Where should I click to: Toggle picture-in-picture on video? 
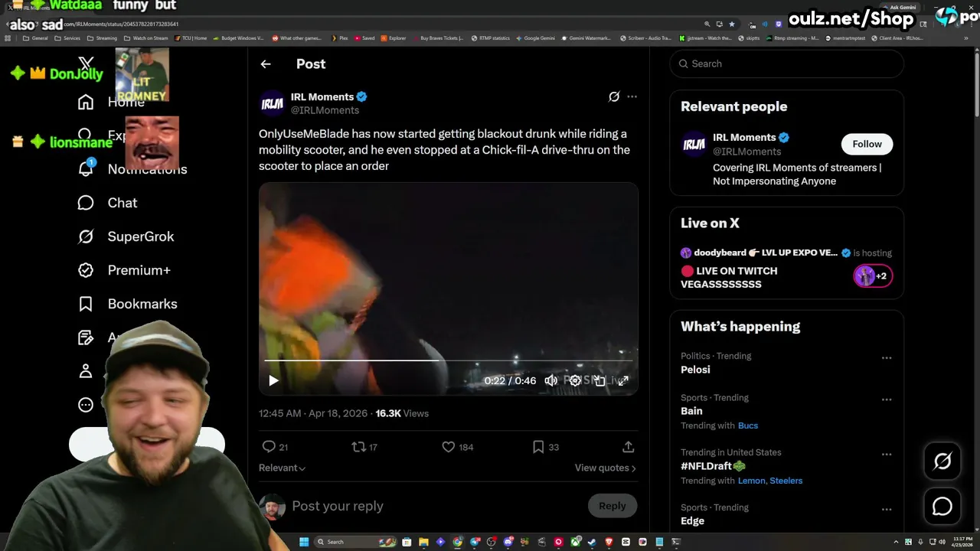(x=599, y=380)
